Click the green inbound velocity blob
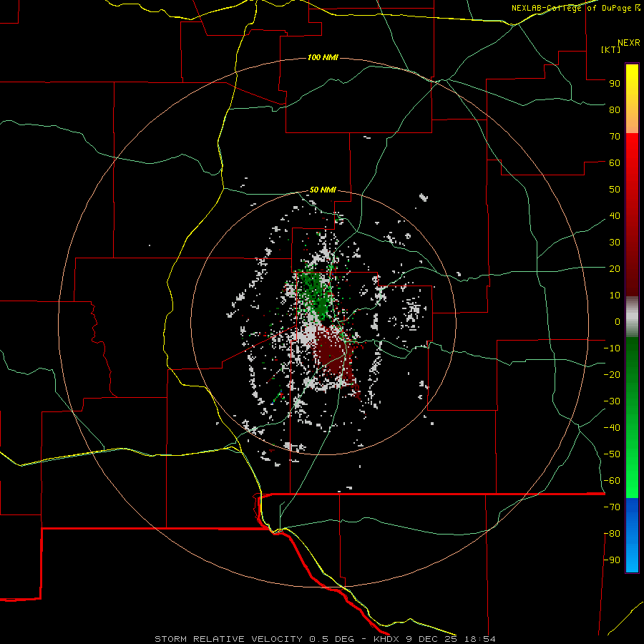Image resolution: width=644 pixels, height=644 pixels. (316, 293)
